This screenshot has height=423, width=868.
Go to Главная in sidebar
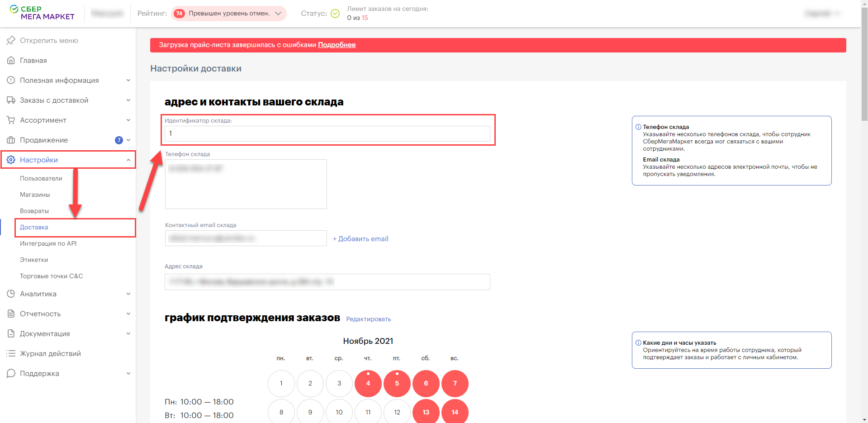[x=33, y=60]
